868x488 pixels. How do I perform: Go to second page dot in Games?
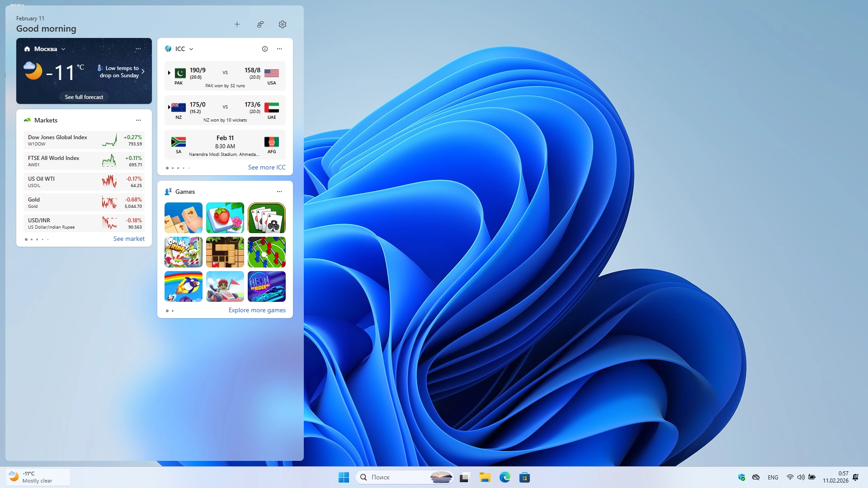173,311
